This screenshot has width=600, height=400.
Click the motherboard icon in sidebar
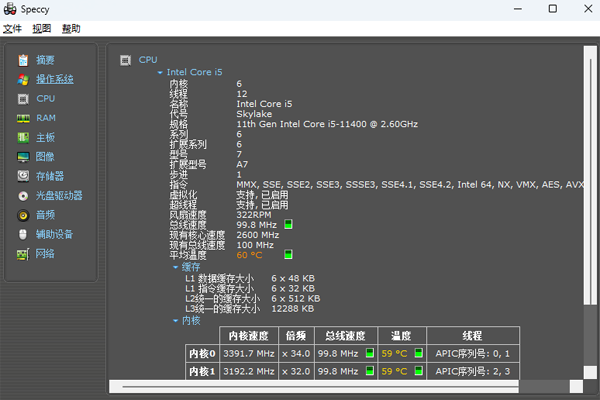pos(23,138)
